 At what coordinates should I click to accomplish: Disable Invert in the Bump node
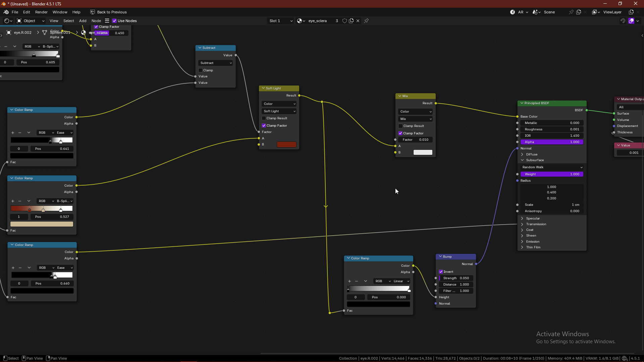(x=441, y=272)
